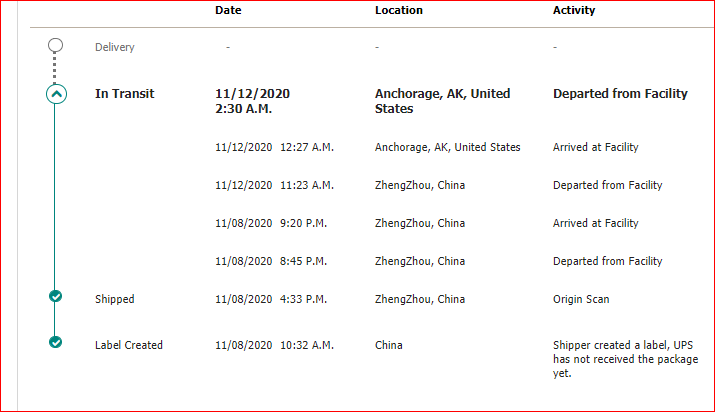Click the bold 11/12/2020 2:30 A.M. date
Image resolution: width=715 pixels, height=412 pixels.
(252, 101)
